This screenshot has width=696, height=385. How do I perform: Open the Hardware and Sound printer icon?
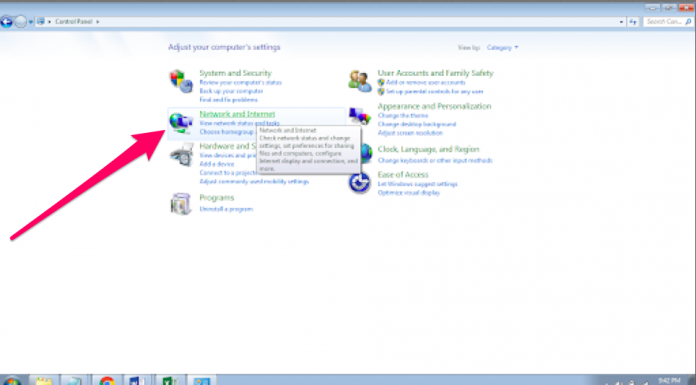pos(182,155)
